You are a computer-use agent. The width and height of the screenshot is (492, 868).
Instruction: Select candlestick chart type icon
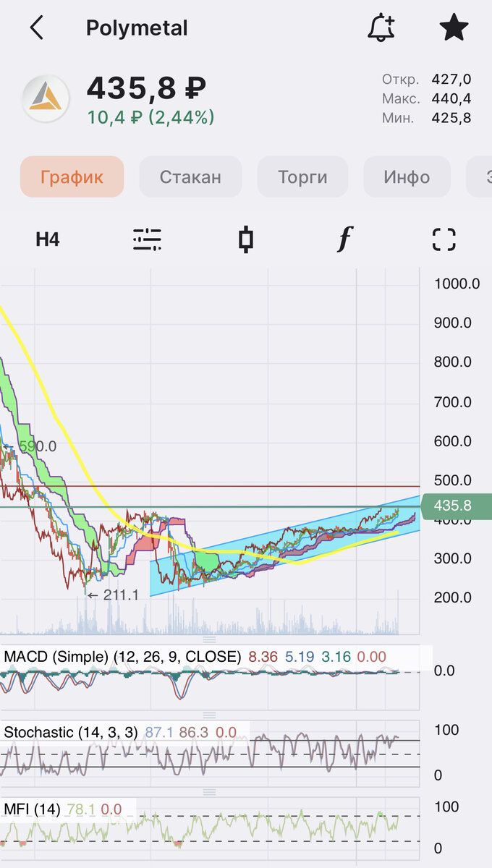tap(246, 239)
